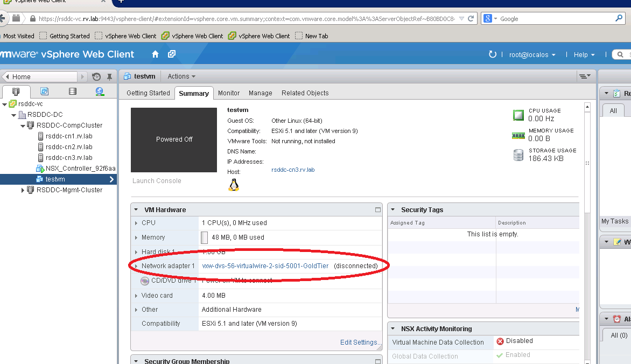Expand the Memory row in VM Hardware

click(136, 237)
